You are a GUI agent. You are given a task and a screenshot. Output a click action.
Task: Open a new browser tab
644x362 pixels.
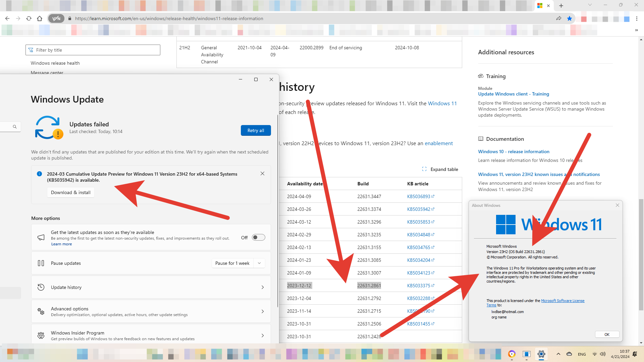tap(561, 6)
